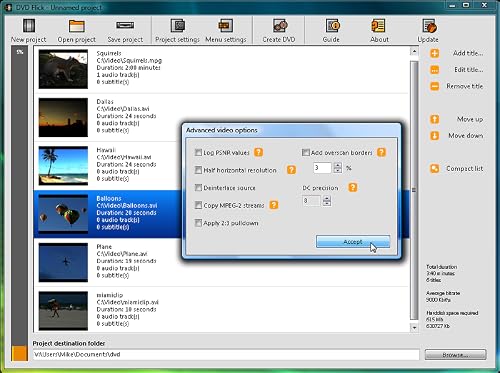
Task: Click the Squirrels.mpg file path text
Action: 129,61
